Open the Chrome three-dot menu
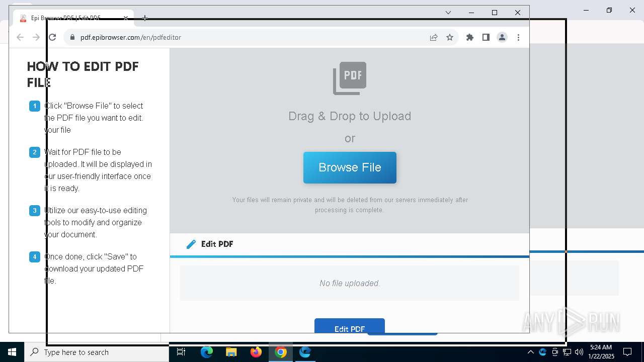The image size is (644, 362). (518, 37)
